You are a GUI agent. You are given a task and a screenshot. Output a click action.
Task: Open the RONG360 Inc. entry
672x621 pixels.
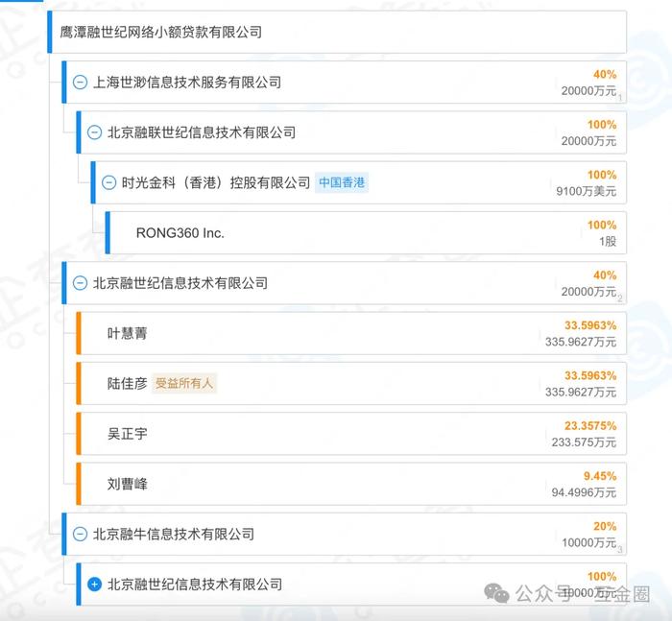pyautogui.click(x=180, y=233)
